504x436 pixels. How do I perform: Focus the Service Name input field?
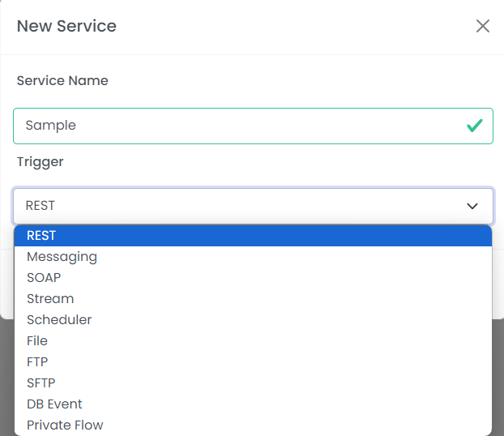(253, 126)
